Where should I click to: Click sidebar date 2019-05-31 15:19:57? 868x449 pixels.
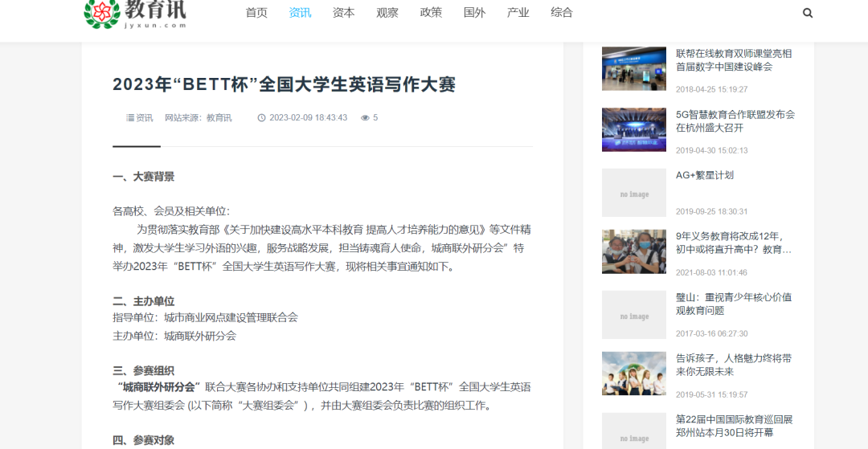click(x=711, y=395)
